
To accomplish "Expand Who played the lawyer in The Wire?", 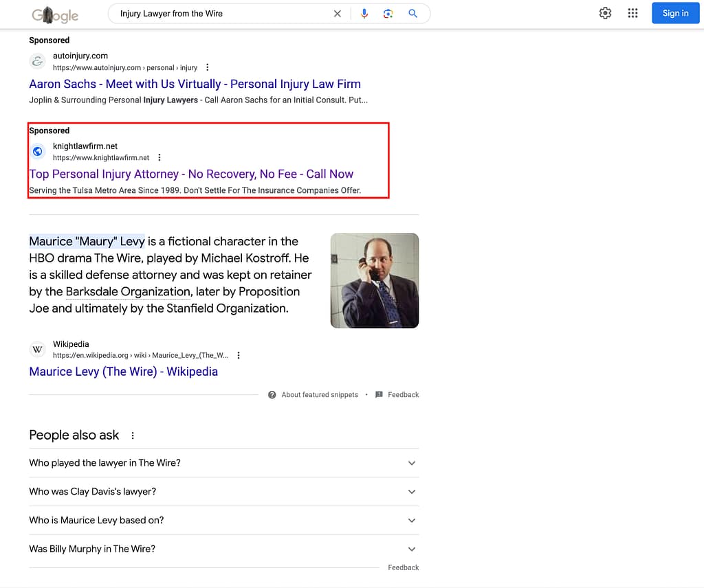I will pyautogui.click(x=223, y=463).
